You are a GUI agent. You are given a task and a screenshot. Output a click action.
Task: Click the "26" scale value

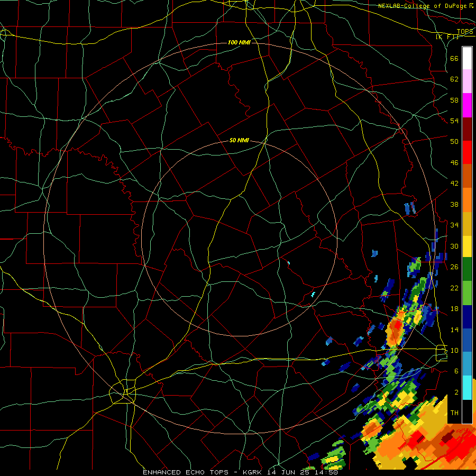454,267
